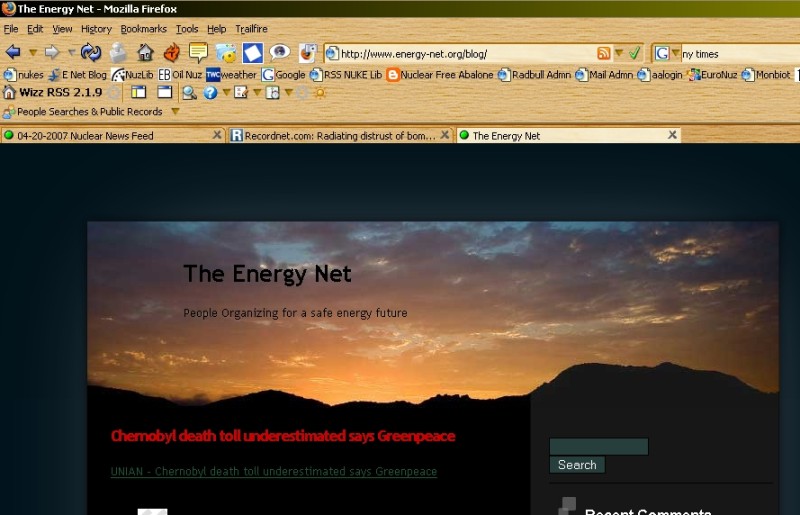800x515 pixels.
Task: Open the View menu
Action: point(62,29)
